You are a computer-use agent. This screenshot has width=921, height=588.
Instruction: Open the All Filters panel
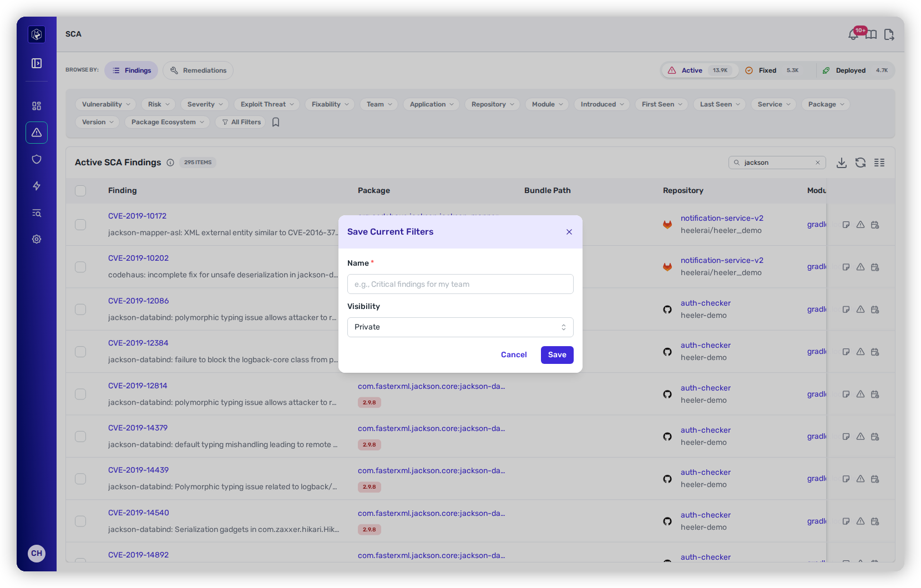(241, 122)
